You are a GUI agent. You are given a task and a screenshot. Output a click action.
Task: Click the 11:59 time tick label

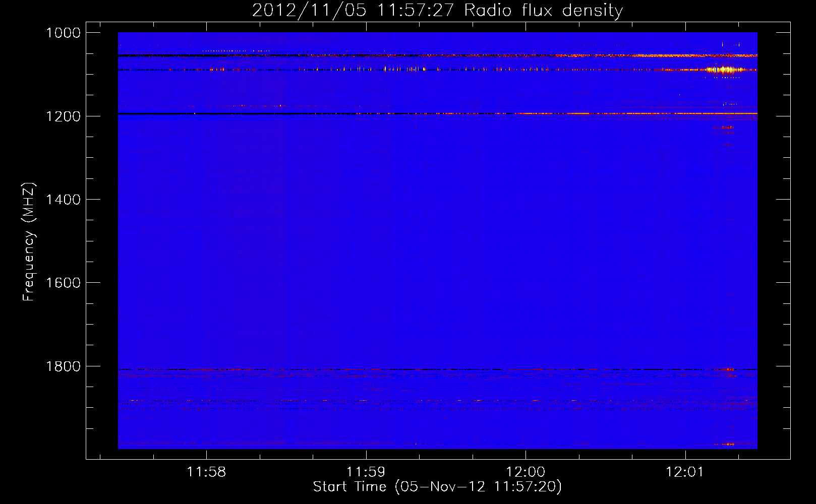pos(366,472)
